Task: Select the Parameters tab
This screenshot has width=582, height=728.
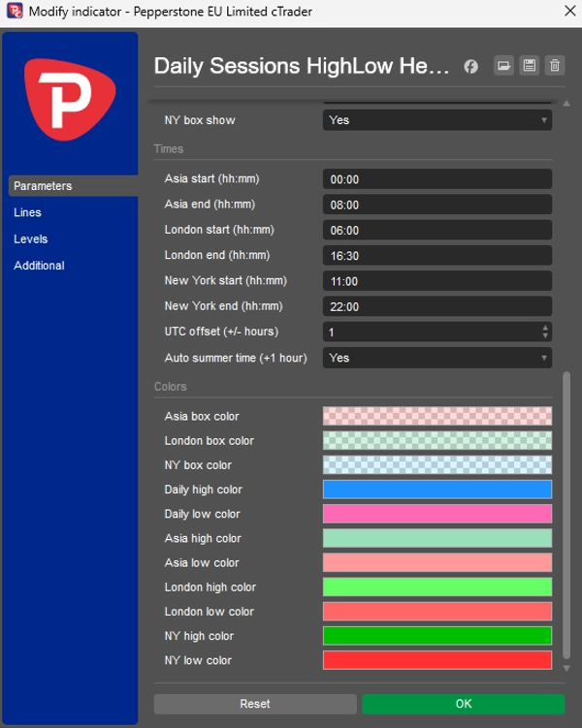Action: pyautogui.click(x=43, y=186)
